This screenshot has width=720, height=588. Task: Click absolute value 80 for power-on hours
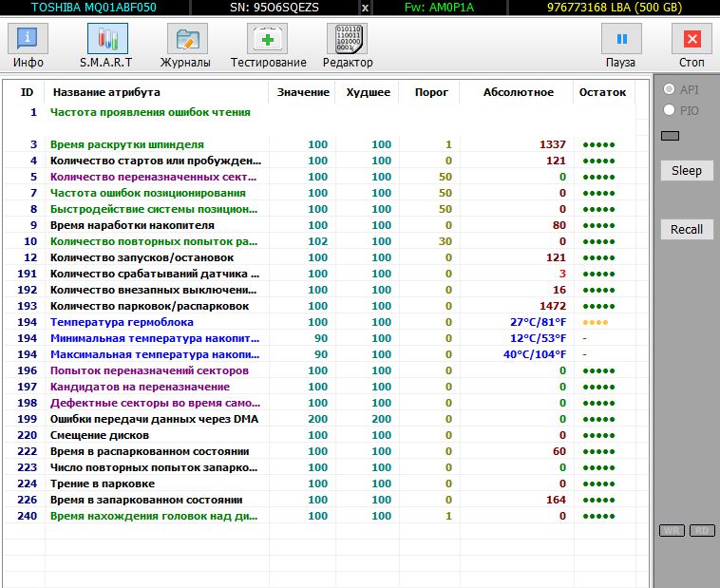click(559, 225)
